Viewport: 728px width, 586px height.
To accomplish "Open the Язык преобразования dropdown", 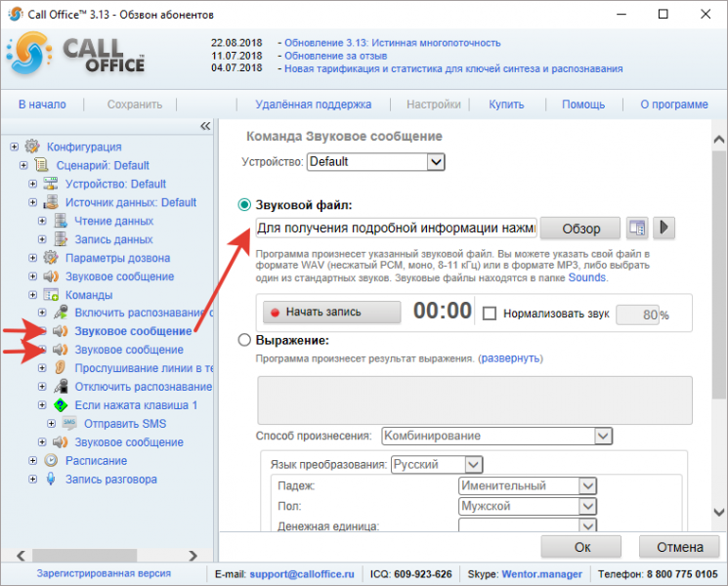I will coord(473,464).
